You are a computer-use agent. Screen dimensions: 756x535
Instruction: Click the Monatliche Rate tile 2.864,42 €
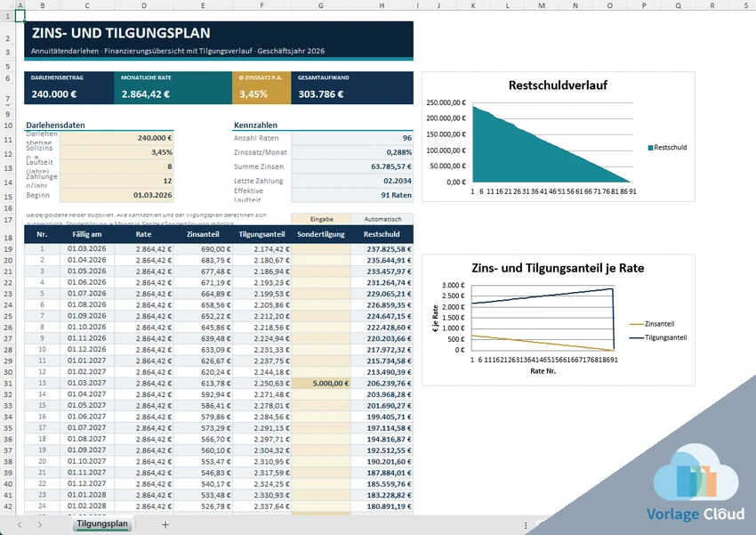tap(173, 88)
